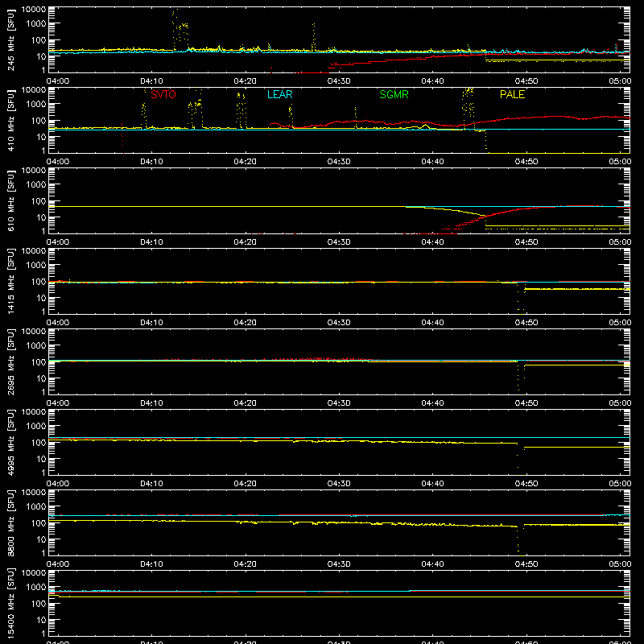The image size is (644, 644).
Task: Click 04:10 time label under 245 MHz plot
Action: 151,81
